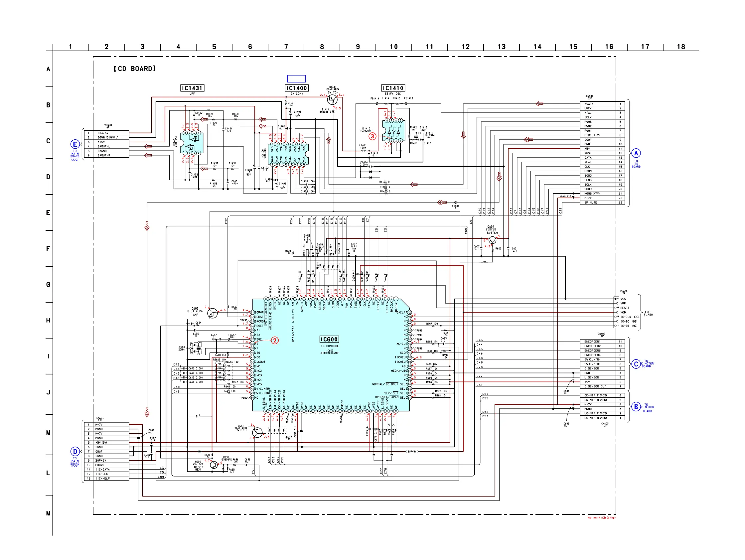The height and width of the screenshot is (560, 745).
Task: Click red waveform marker number 3
Action: click(x=372, y=136)
